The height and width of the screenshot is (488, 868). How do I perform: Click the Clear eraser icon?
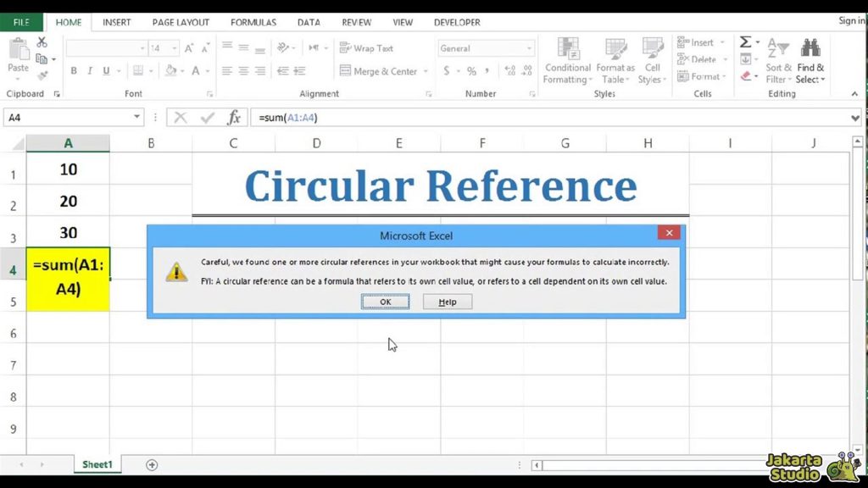[746, 75]
